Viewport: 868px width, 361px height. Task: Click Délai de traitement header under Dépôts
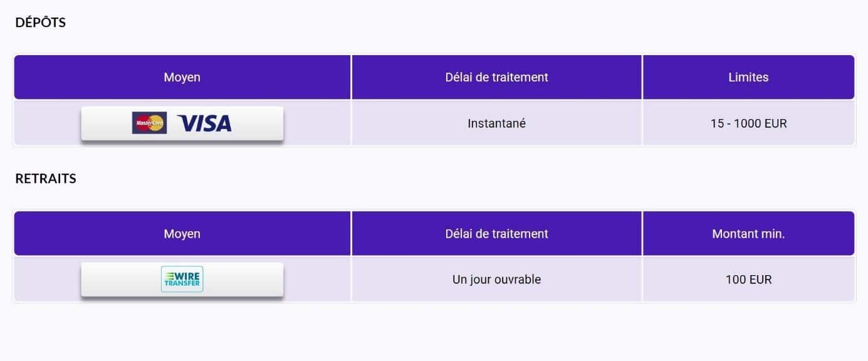click(x=497, y=77)
